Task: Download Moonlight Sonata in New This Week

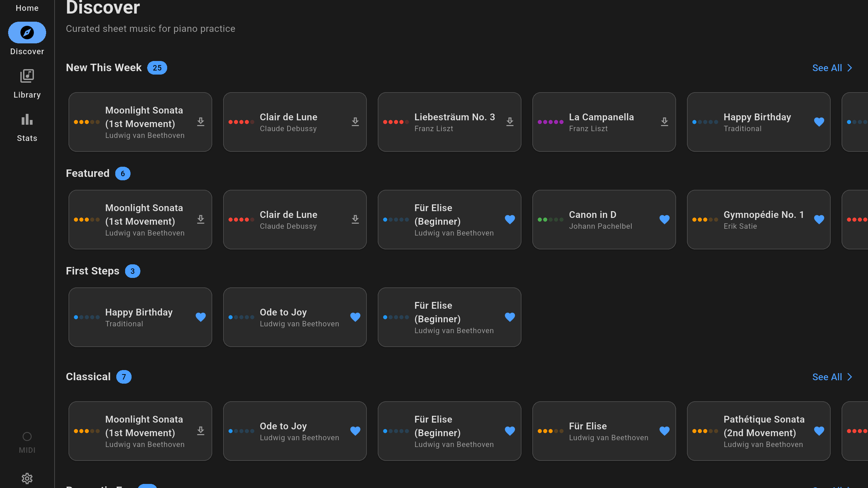Action: 201,122
